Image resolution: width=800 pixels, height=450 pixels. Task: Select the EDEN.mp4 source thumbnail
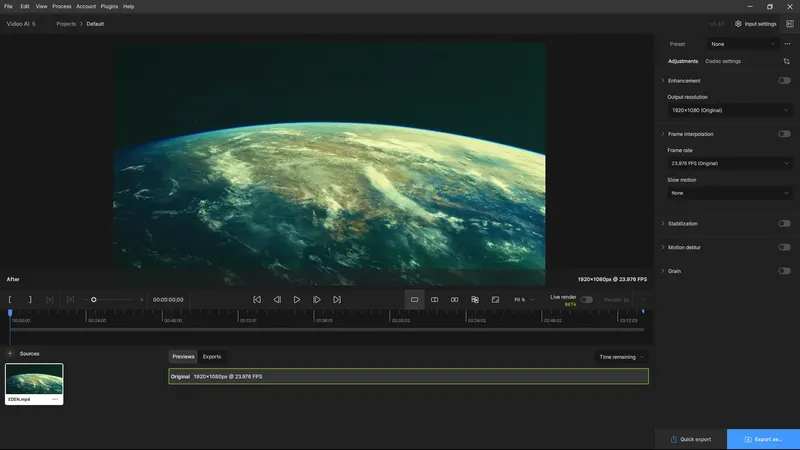coord(34,379)
